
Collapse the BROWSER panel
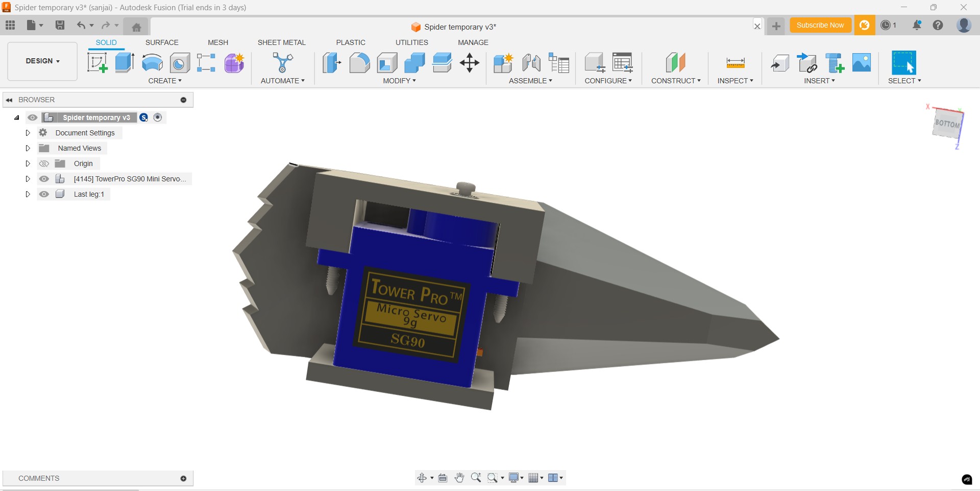coord(9,100)
